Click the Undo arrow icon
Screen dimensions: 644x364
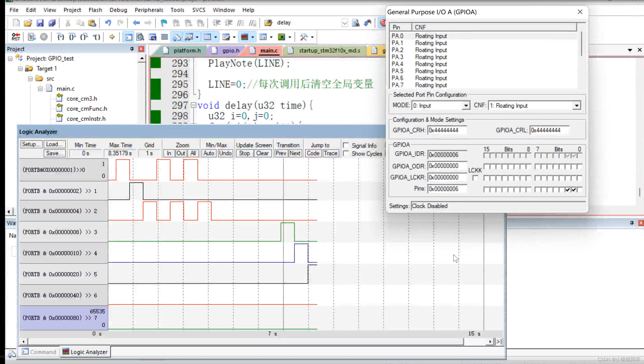click(108, 23)
